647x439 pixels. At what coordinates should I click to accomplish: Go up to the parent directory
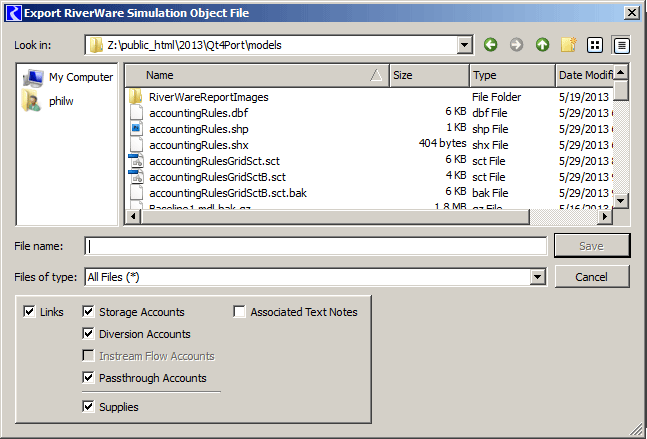[542, 45]
